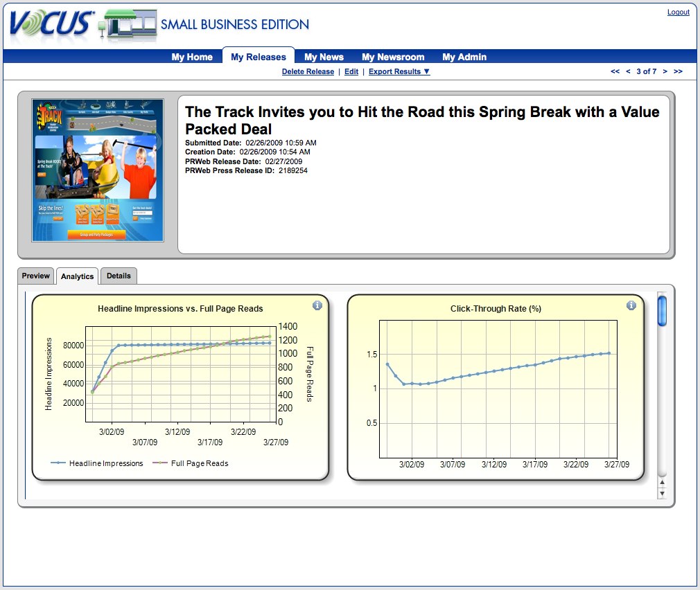This screenshot has width=700, height=590.
Task: Click the SMALL BUSINESS EDITION header text
Action: point(235,24)
